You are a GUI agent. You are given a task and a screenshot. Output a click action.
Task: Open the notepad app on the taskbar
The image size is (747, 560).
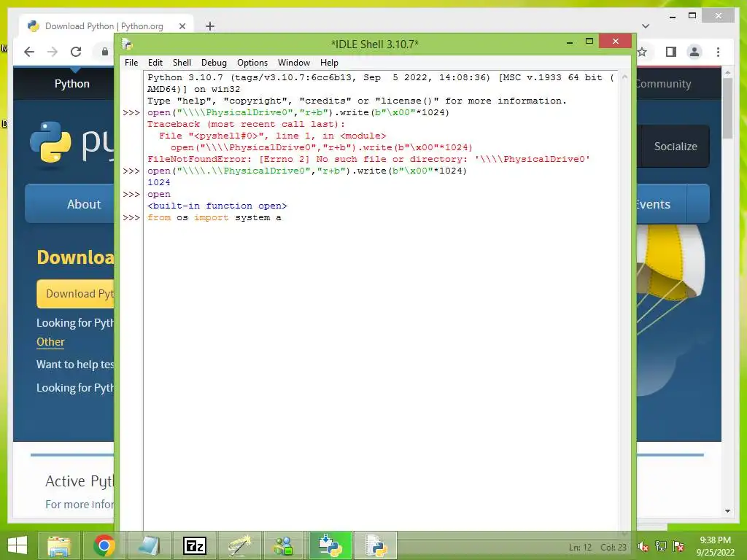coord(149,545)
